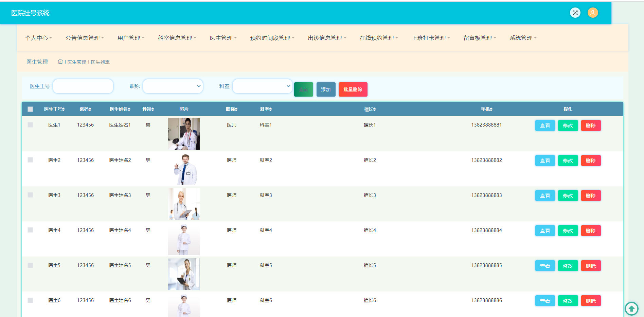Screen dimensions: 644x317
Task: Open the user avatar icon menu
Action: [593, 13]
